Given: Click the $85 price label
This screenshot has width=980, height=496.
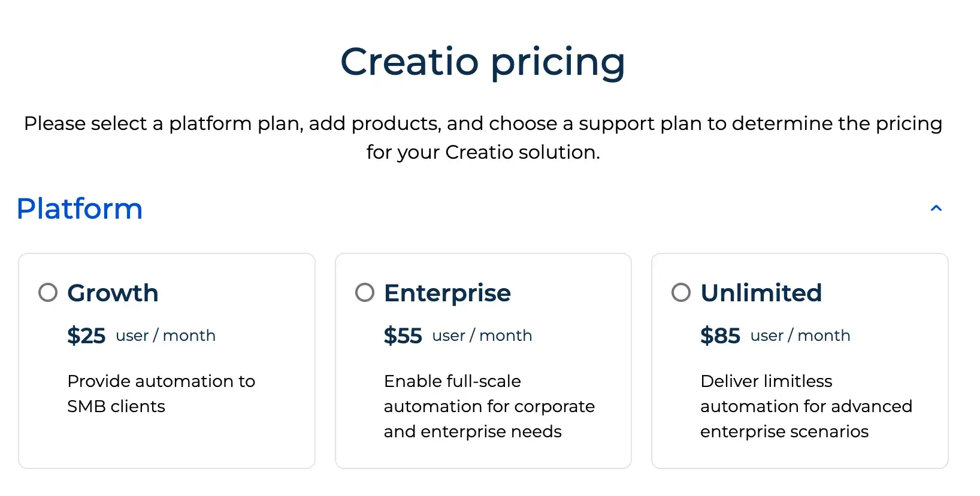Looking at the screenshot, I should point(719,335).
